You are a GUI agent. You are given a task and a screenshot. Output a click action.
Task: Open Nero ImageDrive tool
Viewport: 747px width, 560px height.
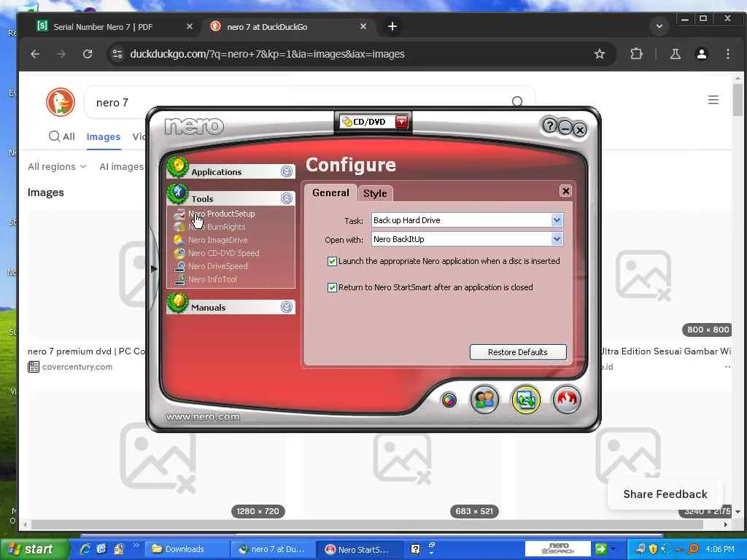[x=217, y=240]
